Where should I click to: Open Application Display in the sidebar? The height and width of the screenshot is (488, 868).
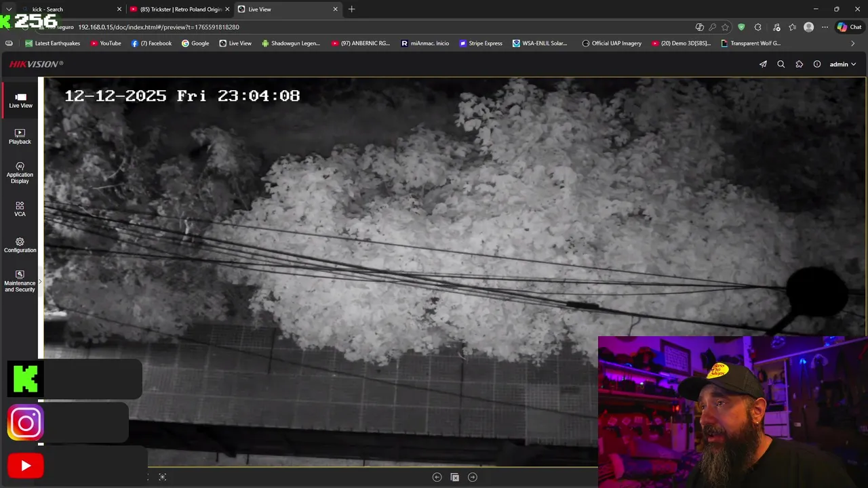click(20, 173)
